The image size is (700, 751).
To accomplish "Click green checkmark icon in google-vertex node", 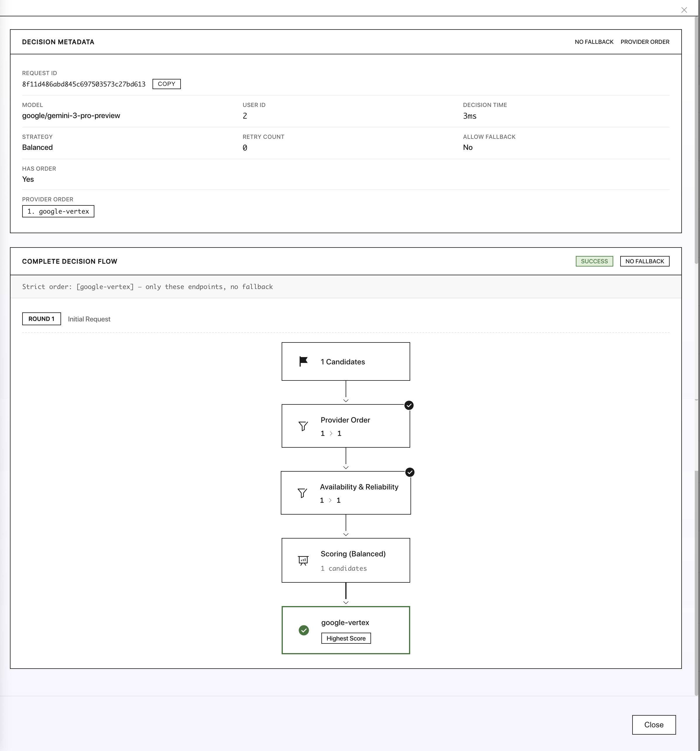I will point(304,630).
